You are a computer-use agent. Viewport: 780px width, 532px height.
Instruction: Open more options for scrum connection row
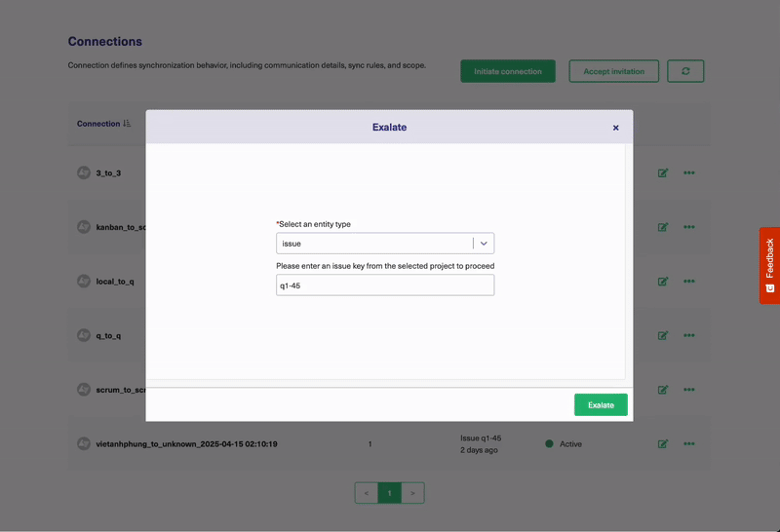point(689,390)
